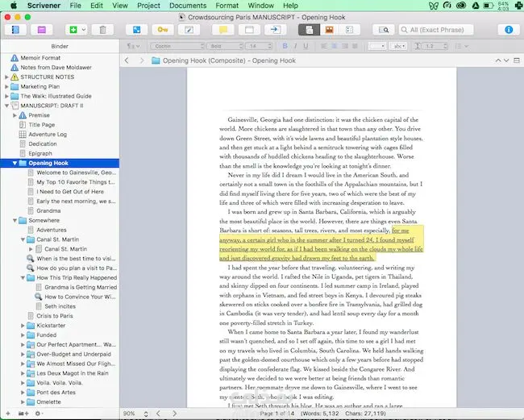
Task: Select the Grandma document in binder
Action: pos(49,210)
